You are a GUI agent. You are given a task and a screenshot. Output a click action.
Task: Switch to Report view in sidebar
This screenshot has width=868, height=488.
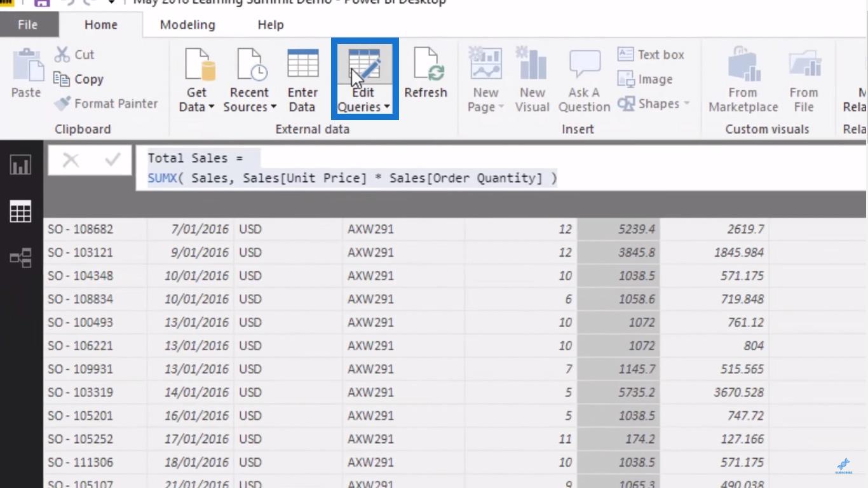21,165
